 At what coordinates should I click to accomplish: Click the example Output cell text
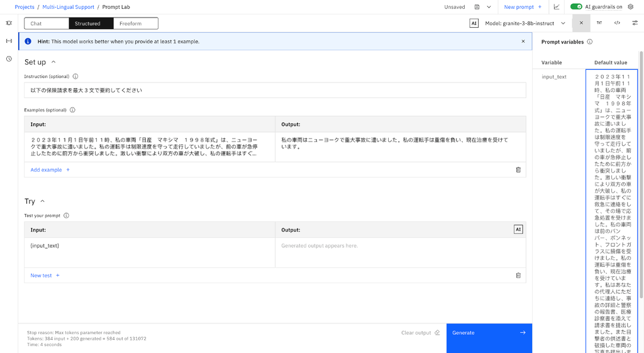tap(395, 143)
